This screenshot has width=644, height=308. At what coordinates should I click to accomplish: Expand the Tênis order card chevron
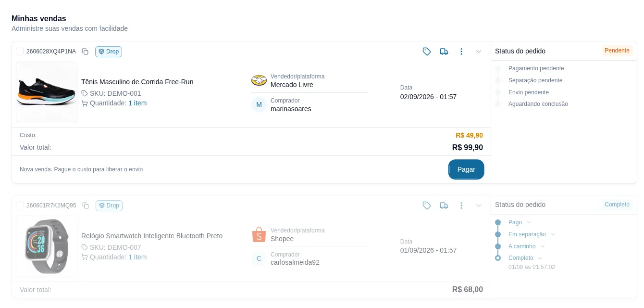[x=479, y=51]
